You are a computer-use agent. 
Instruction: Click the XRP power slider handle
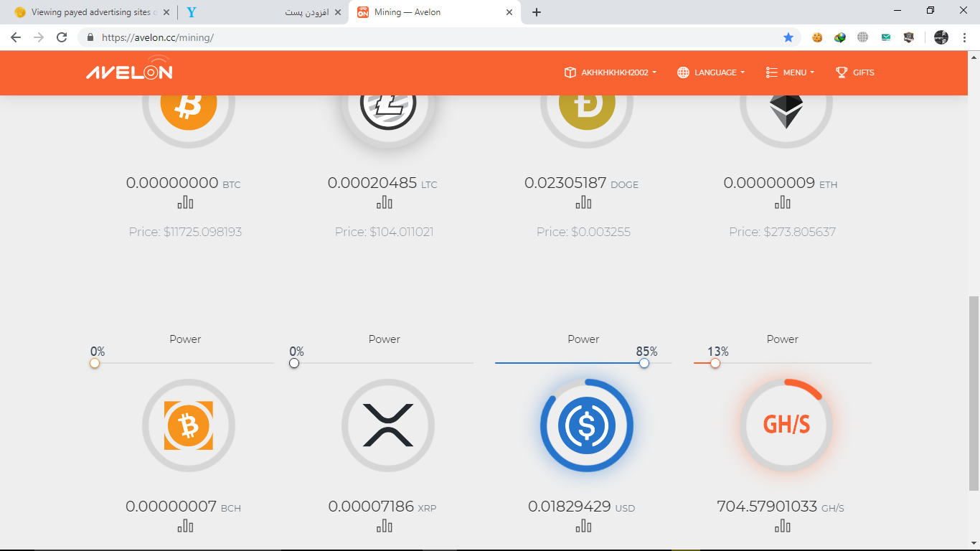click(294, 363)
